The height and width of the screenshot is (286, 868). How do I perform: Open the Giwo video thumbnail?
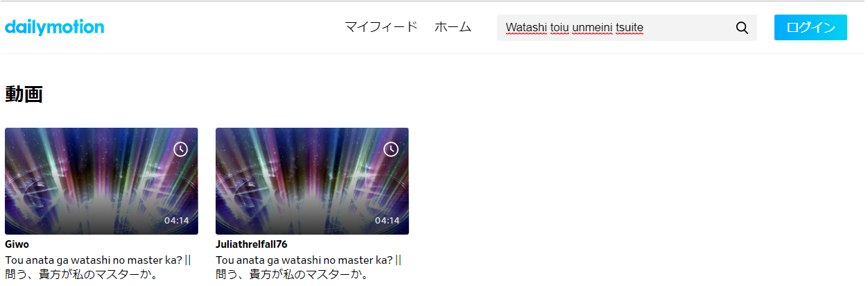(101, 181)
